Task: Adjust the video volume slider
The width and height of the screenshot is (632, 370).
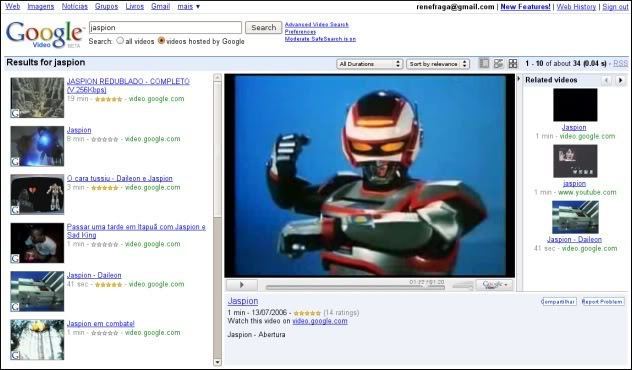Action: coord(463,287)
